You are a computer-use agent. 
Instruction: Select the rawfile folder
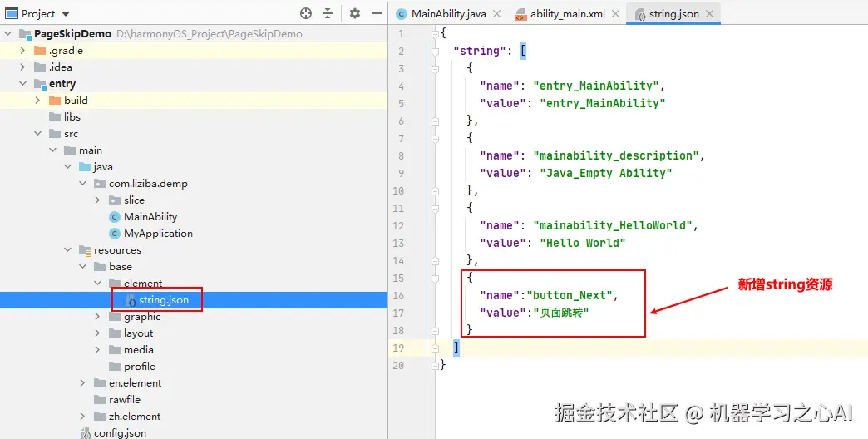125,400
